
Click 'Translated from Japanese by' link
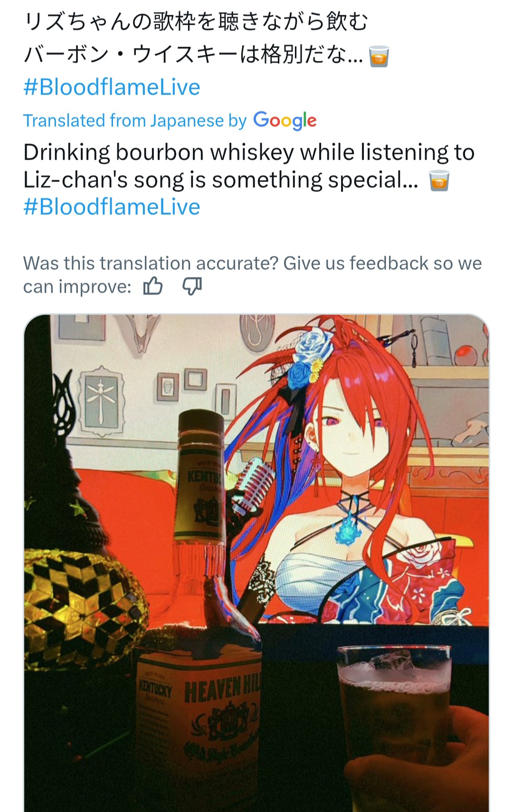point(135,121)
